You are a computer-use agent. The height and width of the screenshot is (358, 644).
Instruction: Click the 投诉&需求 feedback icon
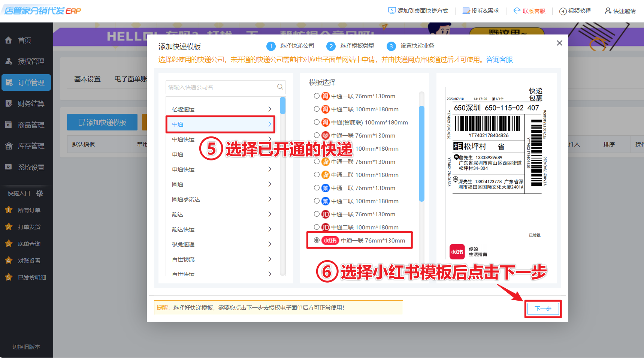[x=466, y=10]
